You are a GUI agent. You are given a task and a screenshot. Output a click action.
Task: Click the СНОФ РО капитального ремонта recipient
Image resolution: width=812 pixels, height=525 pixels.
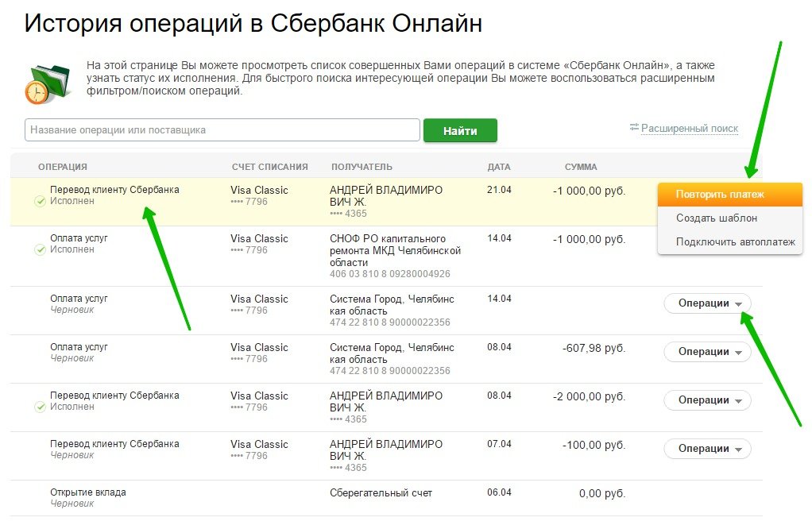395,251
